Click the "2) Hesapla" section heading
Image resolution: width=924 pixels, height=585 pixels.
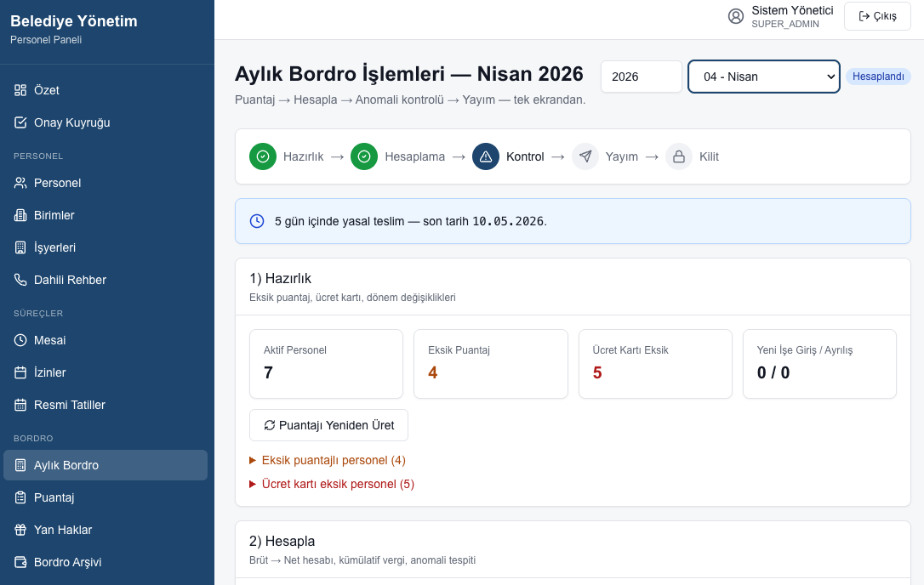282,541
